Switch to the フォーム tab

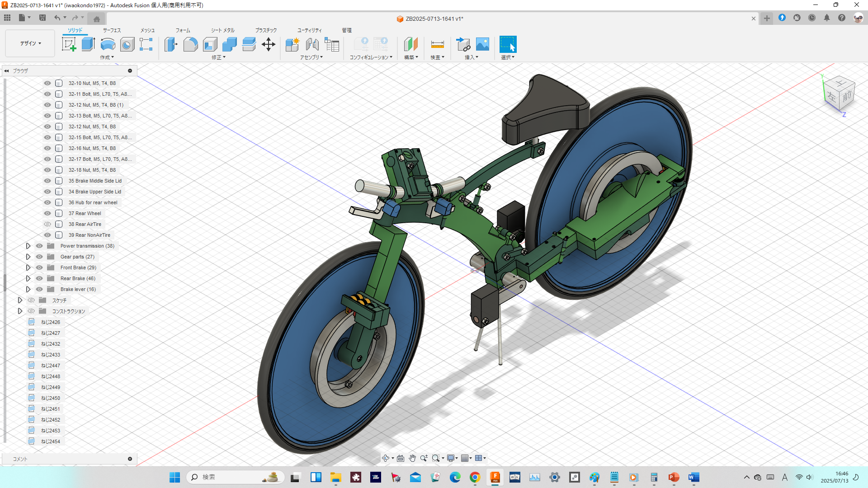tap(183, 30)
